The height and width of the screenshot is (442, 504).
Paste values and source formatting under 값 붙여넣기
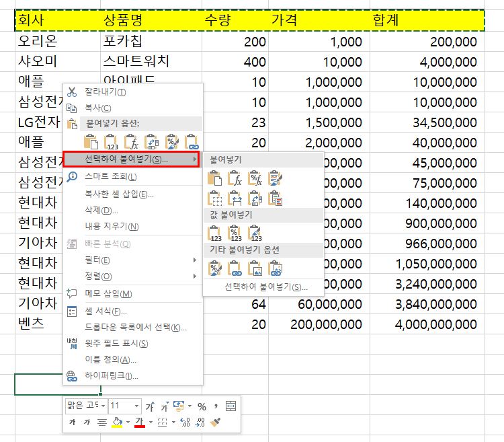[255, 233]
